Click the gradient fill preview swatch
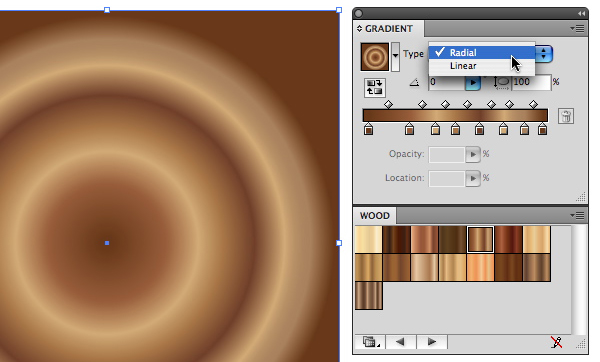600x362 pixels. coord(375,57)
